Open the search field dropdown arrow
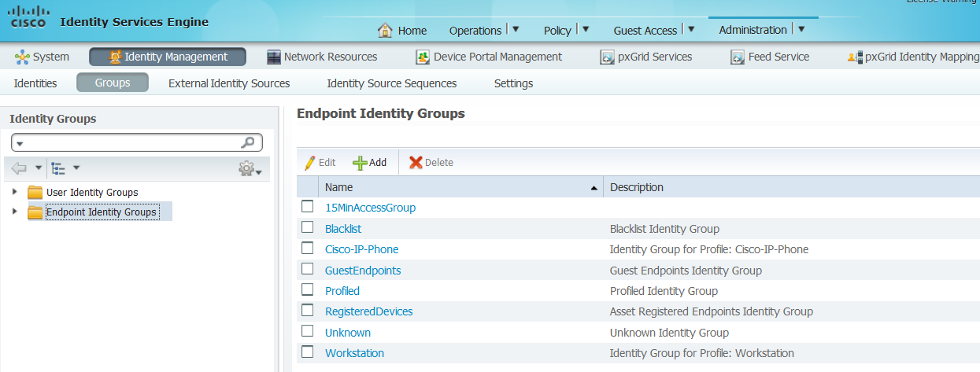Image resolution: width=980 pixels, height=372 pixels. 20,144
